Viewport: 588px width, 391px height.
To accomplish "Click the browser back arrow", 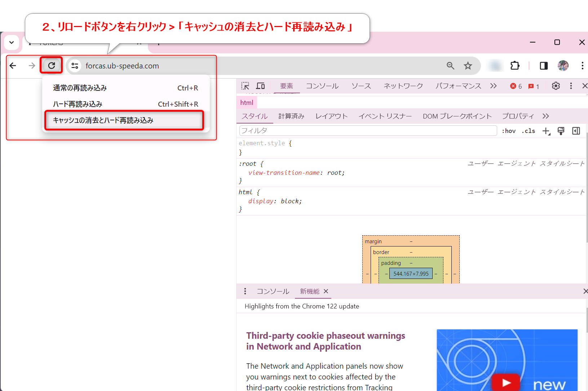I will pyautogui.click(x=13, y=66).
